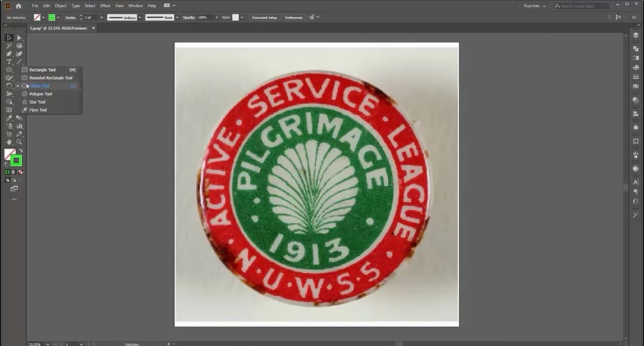Image resolution: width=644 pixels, height=346 pixels.
Task: Click the Preferences button
Action: 293,17
